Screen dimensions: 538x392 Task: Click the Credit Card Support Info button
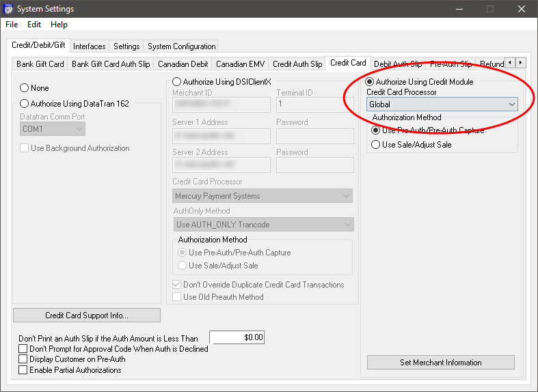(87, 316)
